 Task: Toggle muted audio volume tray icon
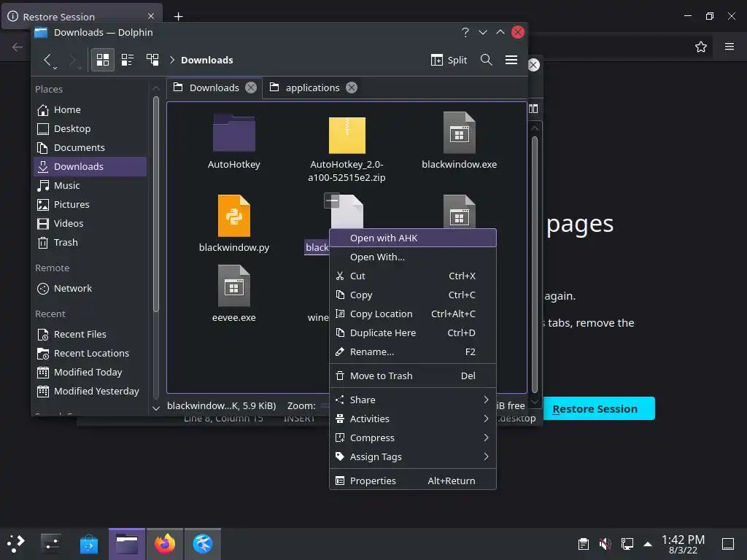point(605,544)
